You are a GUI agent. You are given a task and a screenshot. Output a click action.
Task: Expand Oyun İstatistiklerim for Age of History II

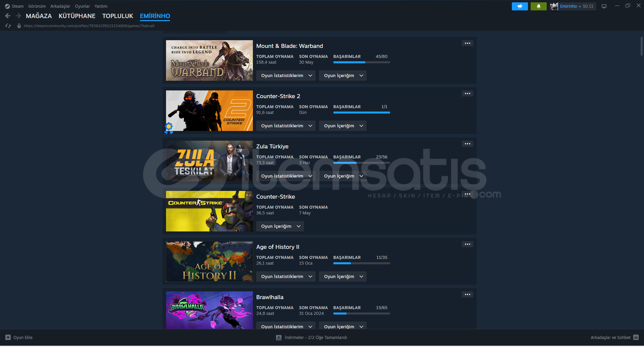(x=286, y=277)
